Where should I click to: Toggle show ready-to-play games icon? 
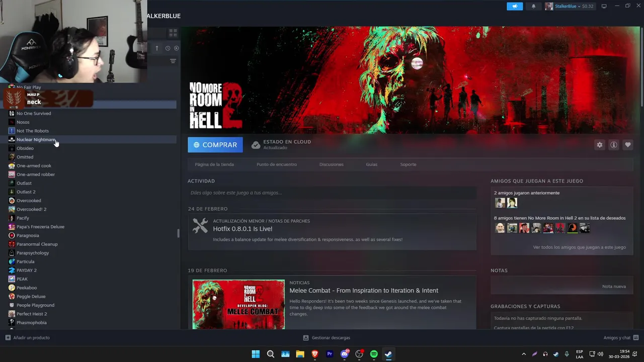pos(176,48)
